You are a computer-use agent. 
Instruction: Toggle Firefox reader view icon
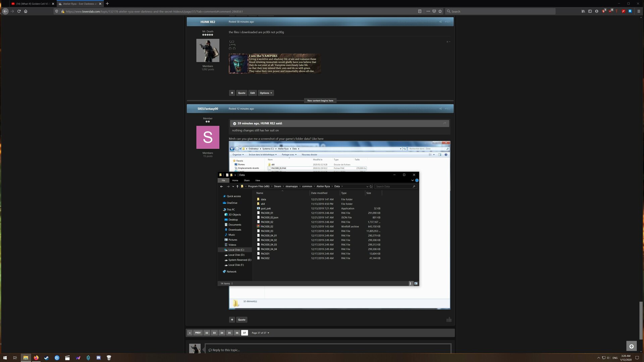(x=420, y=11)
